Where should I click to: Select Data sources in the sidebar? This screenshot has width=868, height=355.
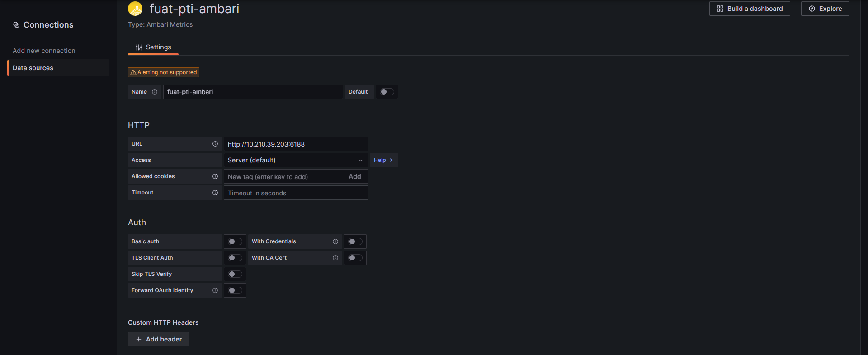click(x=59, y=68)
